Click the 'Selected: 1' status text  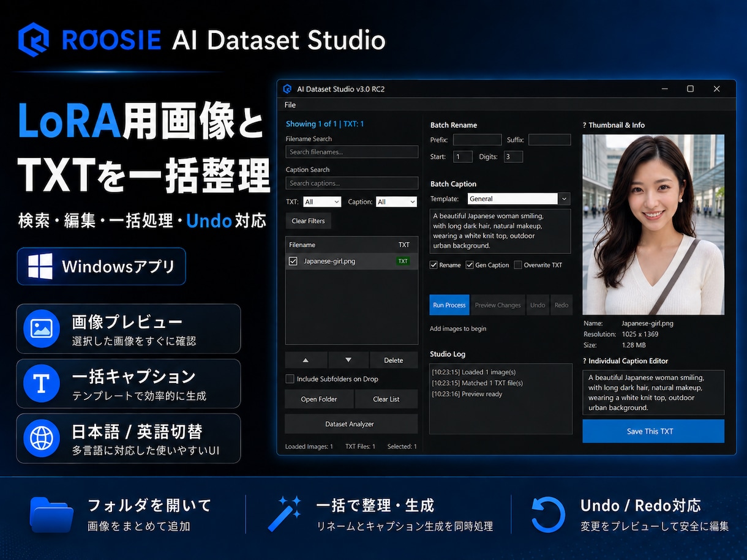[x=402, y=447]
